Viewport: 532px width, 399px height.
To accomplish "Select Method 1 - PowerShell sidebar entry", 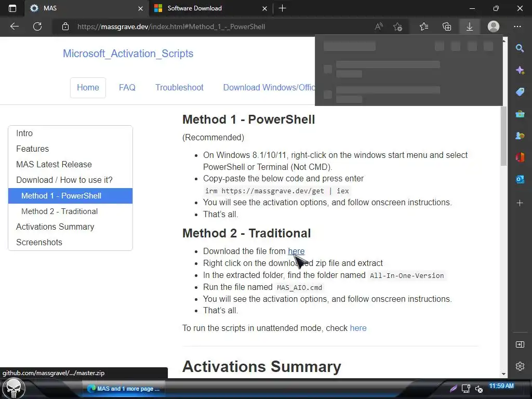I will tap(70, 196).
